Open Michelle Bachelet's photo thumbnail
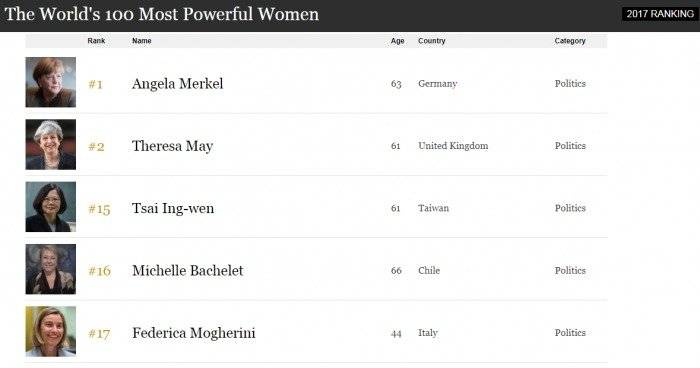The image size is (700, 368). tap(50, 269)
